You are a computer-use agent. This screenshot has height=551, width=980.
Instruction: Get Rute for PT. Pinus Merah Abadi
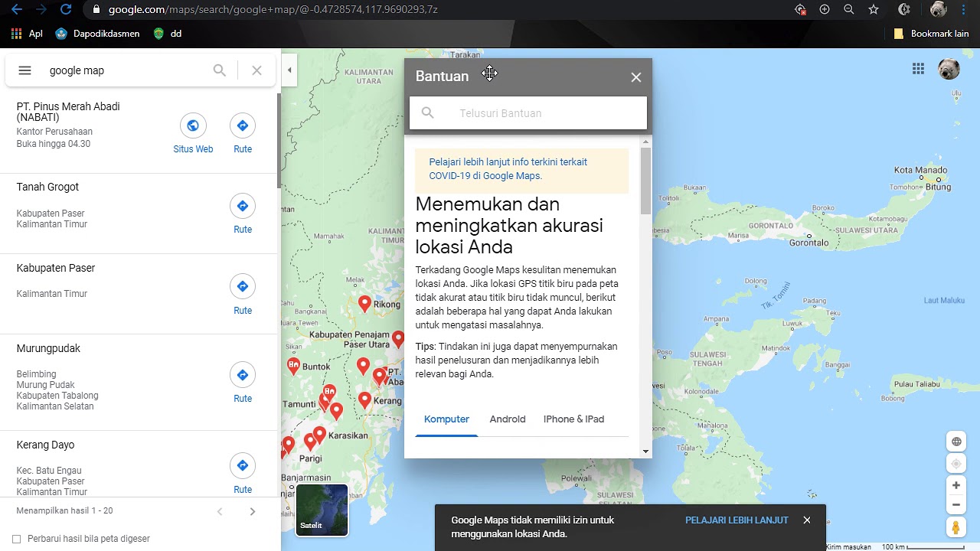click(x=243, y=134)
